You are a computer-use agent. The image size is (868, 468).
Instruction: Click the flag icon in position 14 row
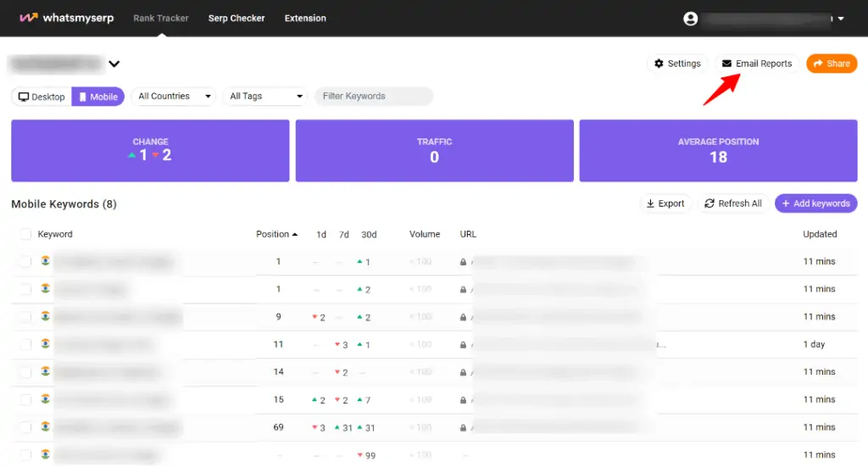[x=46, y=371]
